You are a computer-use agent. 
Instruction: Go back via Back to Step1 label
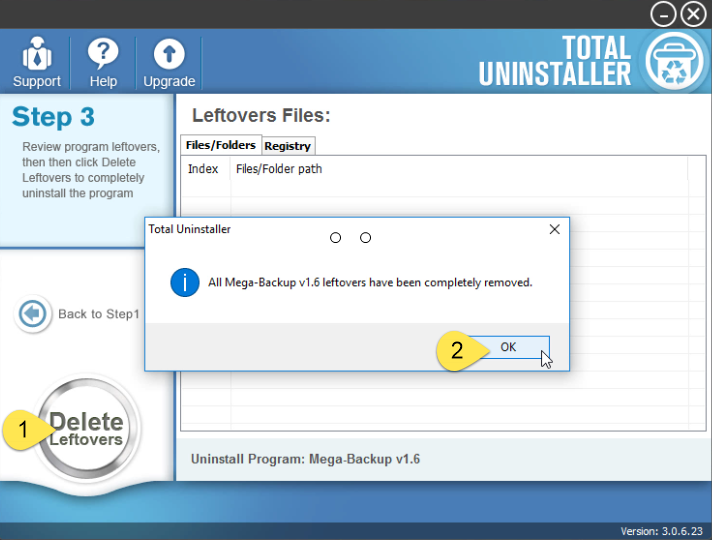pyautogui.click(x=99, y=314)
